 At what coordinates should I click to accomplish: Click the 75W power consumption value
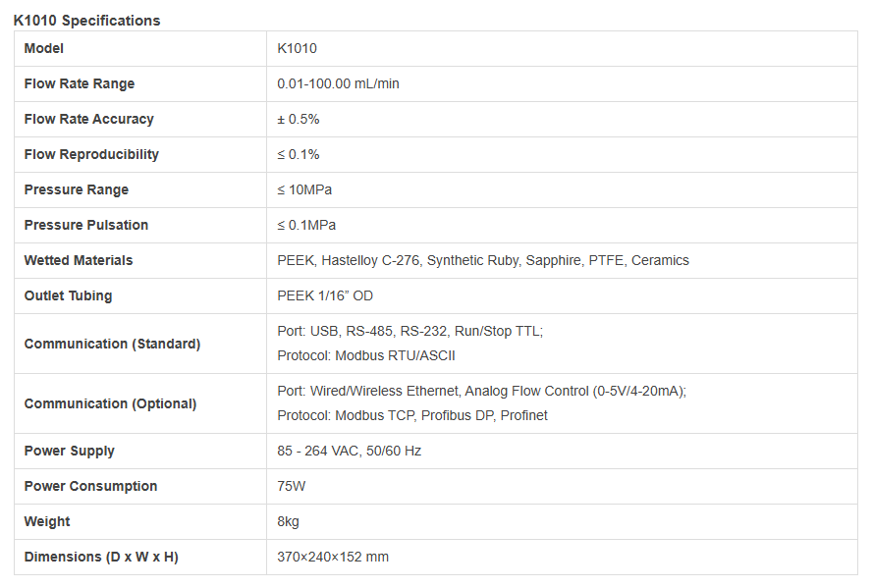(x=292, y=486)
